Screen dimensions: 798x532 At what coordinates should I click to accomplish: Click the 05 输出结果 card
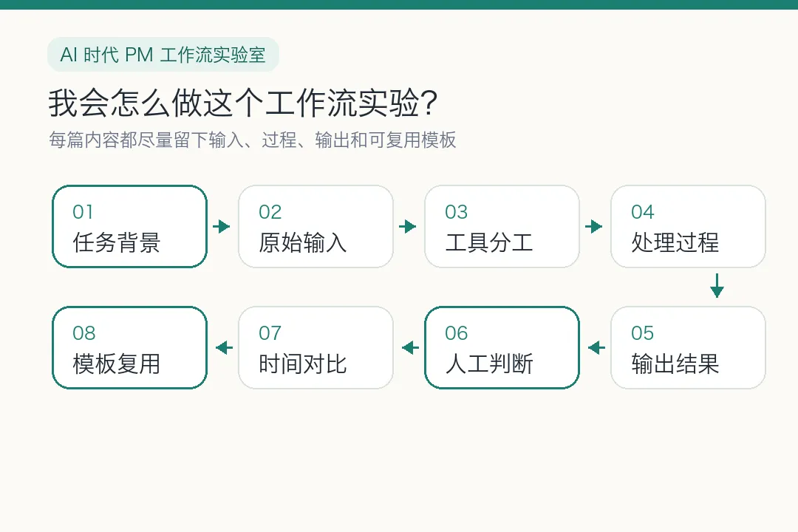[688, 348]
